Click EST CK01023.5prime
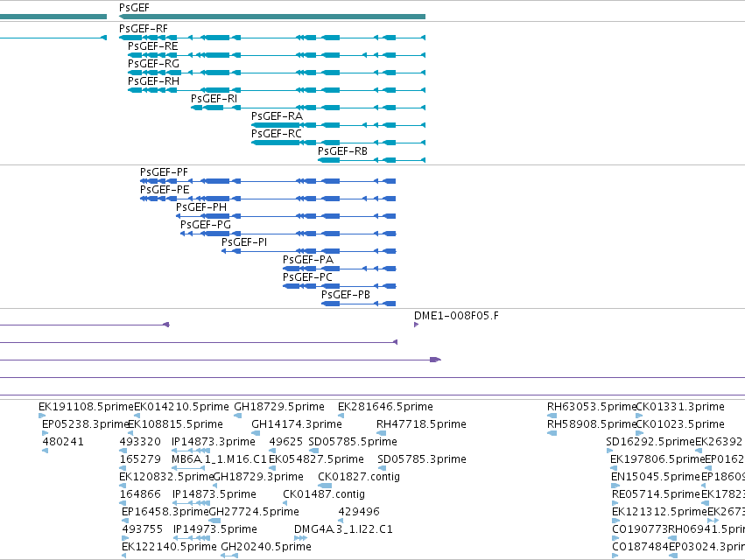745x560 pixels. pos(680,424)
